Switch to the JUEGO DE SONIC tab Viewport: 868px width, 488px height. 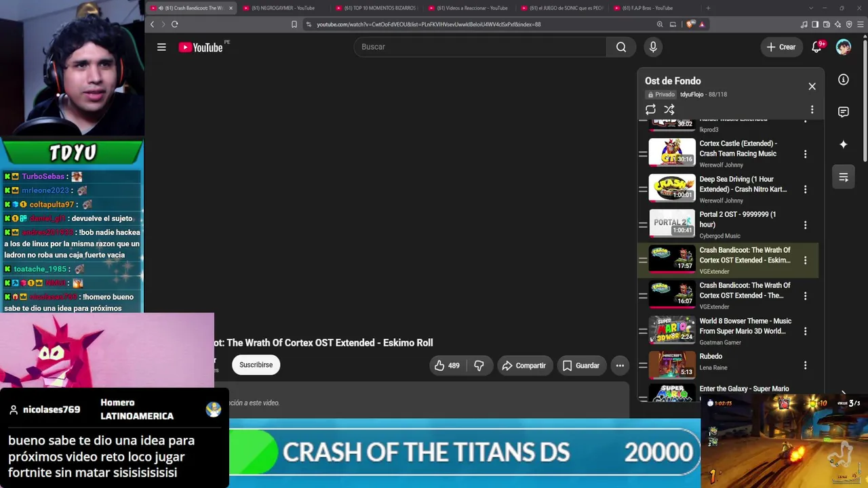(561, 8)
